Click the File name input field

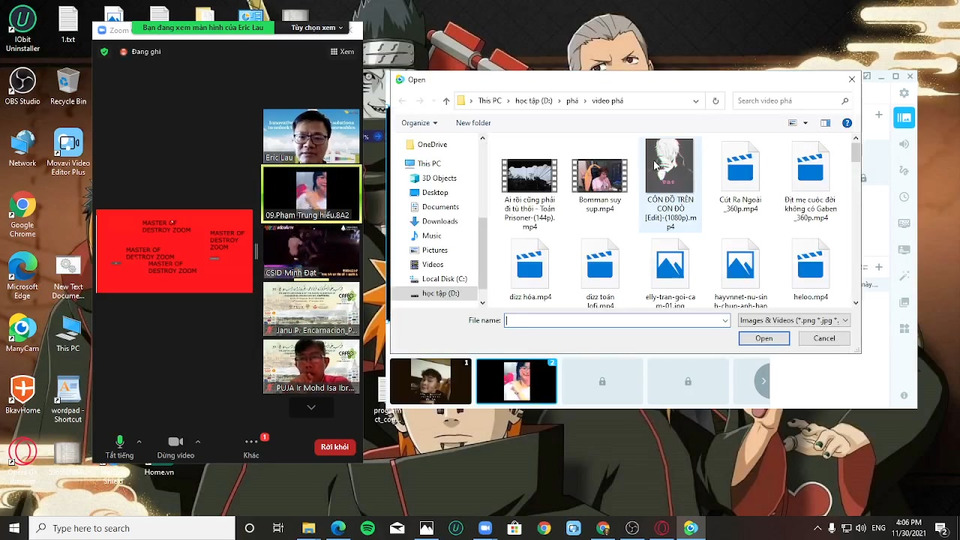(x=612, y=320)
